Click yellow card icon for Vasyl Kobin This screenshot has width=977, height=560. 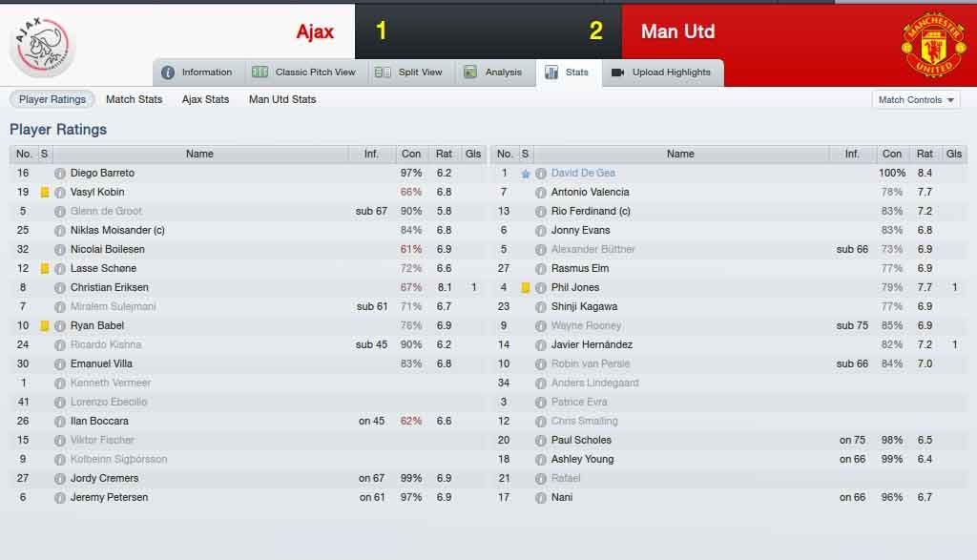[44, 193]
